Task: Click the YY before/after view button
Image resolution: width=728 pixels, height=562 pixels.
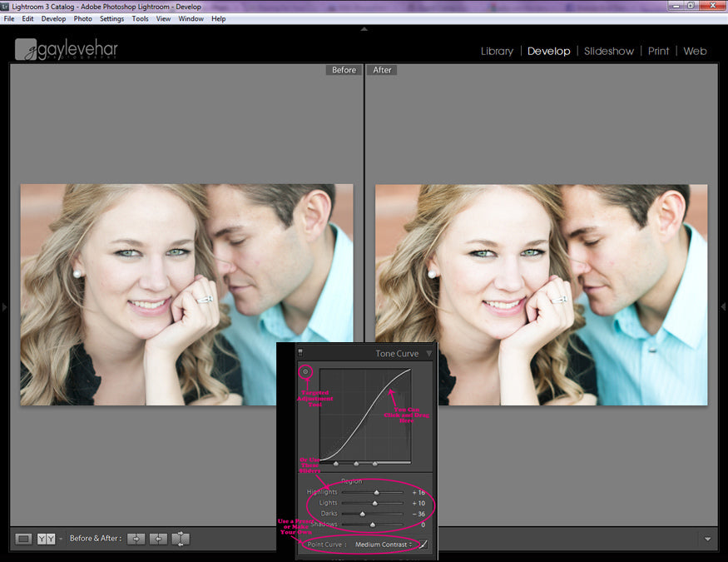Action: point(47,539)
